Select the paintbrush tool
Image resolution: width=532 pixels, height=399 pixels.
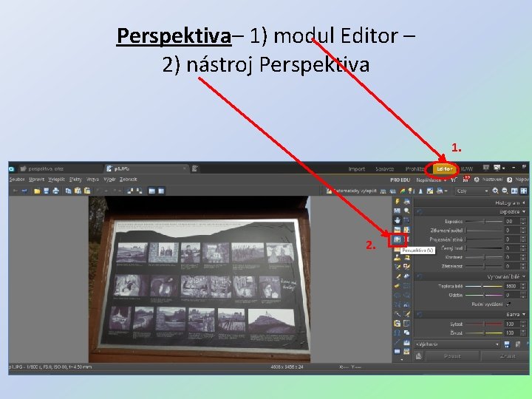(x=397, y=276)
